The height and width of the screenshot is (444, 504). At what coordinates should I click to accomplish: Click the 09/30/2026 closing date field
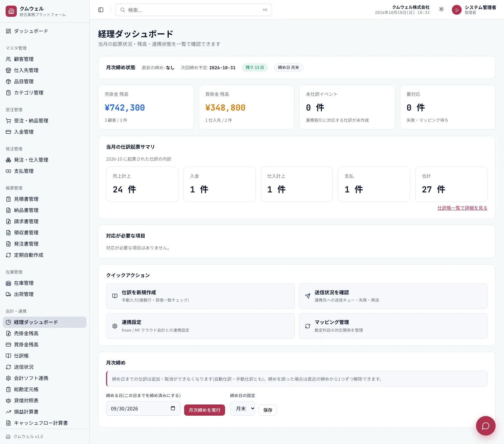143,408
